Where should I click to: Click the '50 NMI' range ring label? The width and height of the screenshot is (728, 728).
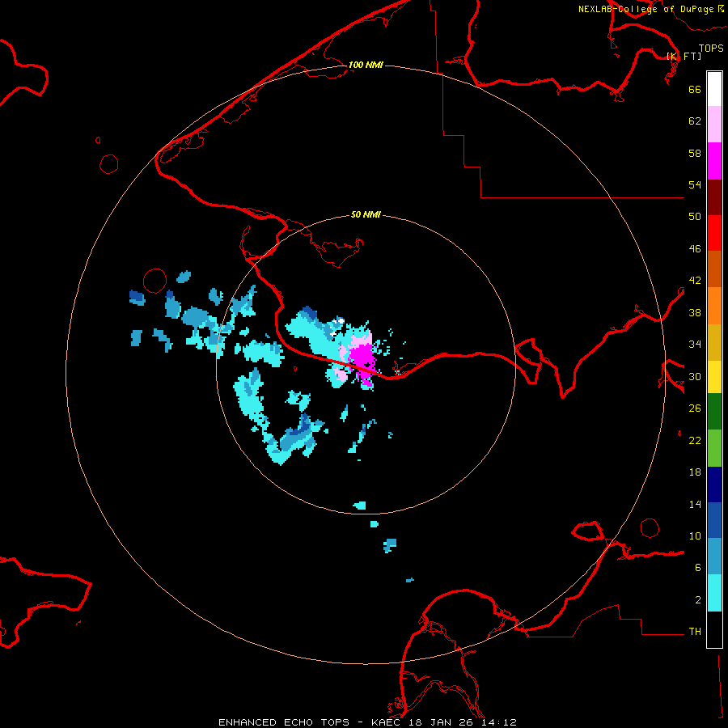[366, 214]
